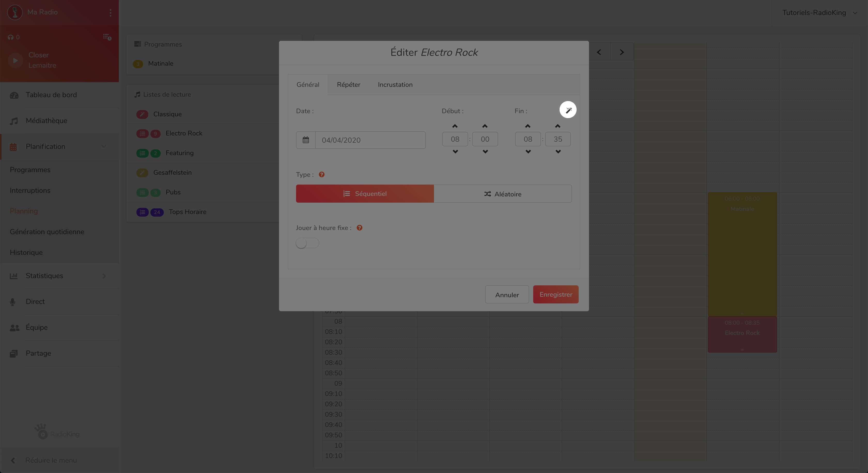
Task: Click the Type help question mark icon
Action: pyautogui.click(x=322, y=175)
